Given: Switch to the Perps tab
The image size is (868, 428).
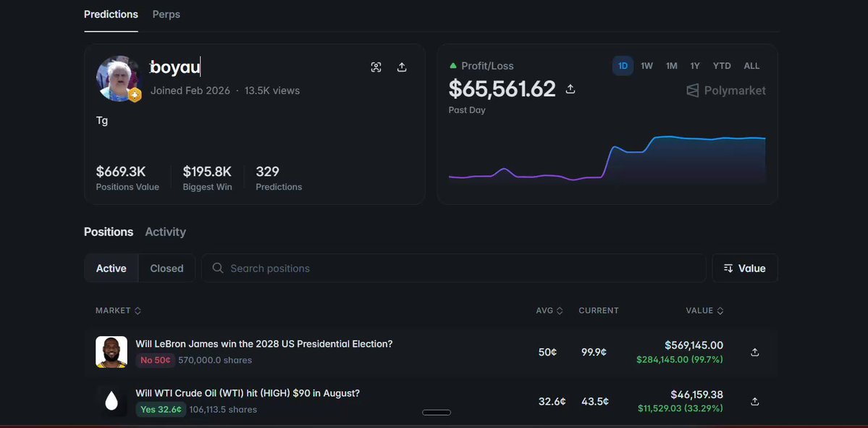Looking at the screenshot, I should click(x=166, y=14).
